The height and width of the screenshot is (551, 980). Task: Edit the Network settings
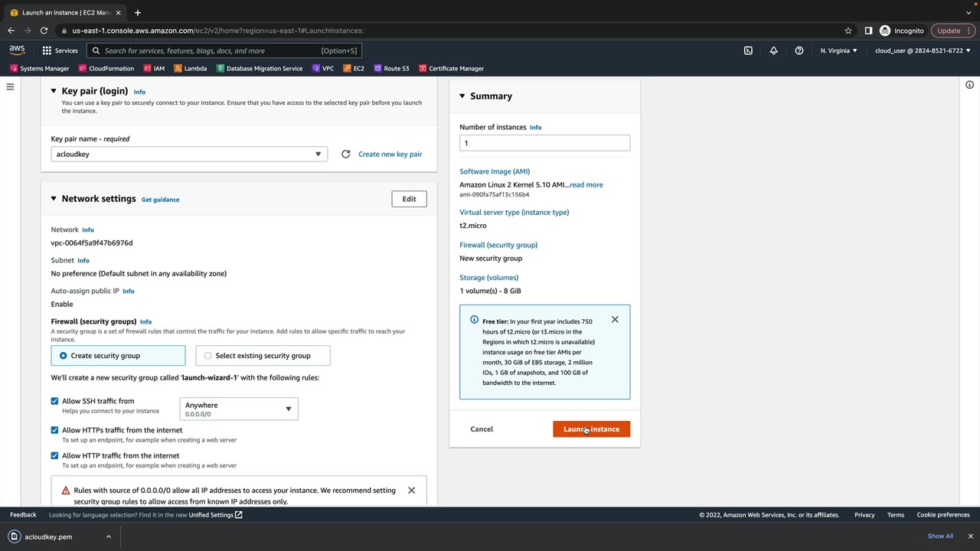(x=409, y=199)
